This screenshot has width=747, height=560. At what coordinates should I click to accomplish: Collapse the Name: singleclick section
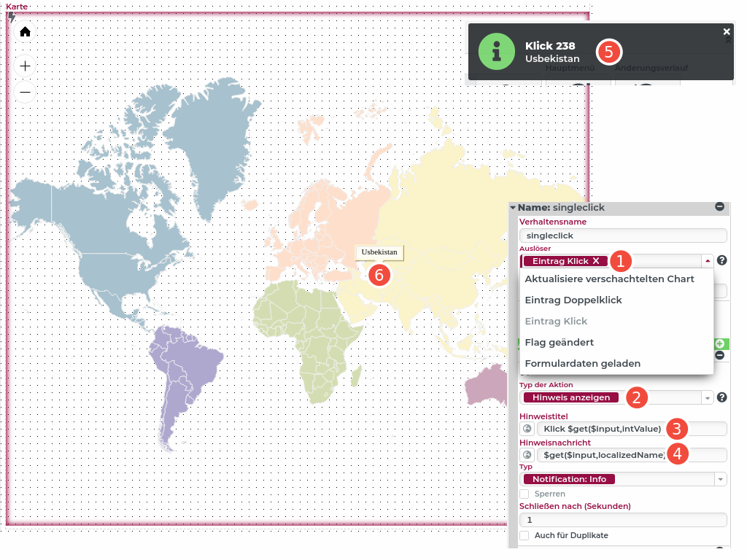(x=719, y=208)
